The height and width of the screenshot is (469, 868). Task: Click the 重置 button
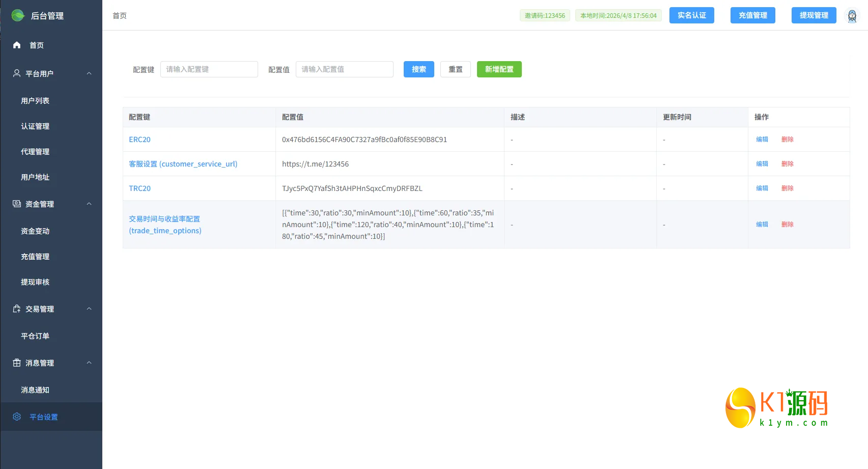[x=455, y=69]
